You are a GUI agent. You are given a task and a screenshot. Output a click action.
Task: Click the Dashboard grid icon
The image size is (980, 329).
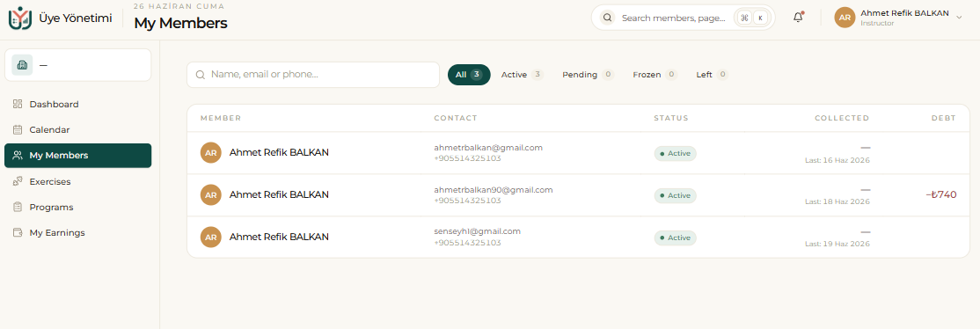tap(18, 104)
